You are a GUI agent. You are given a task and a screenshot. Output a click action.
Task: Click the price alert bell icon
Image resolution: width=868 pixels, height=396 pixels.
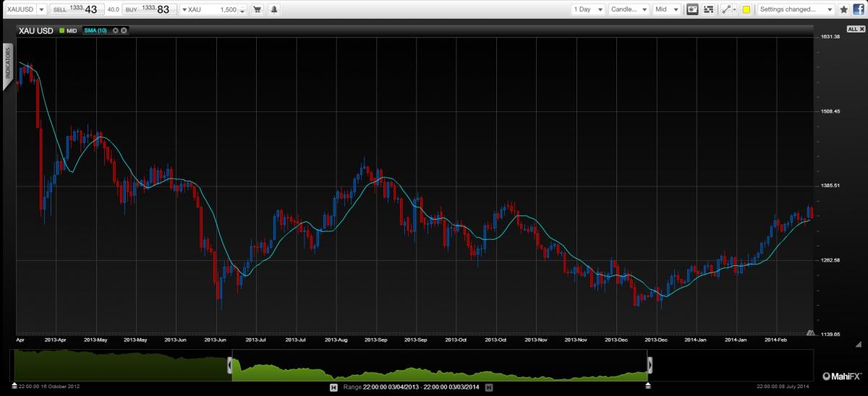pyautogui.click(x=274, y=9)
